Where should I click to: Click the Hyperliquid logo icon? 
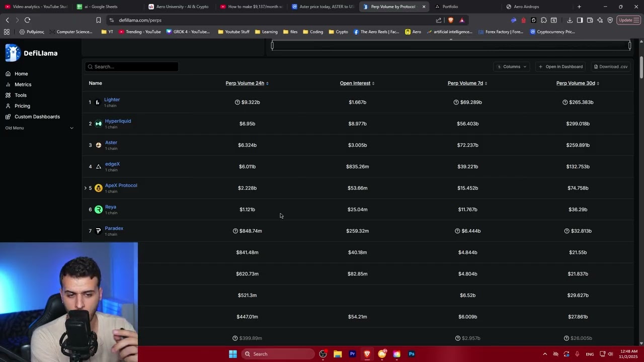(x=98, y=124)
